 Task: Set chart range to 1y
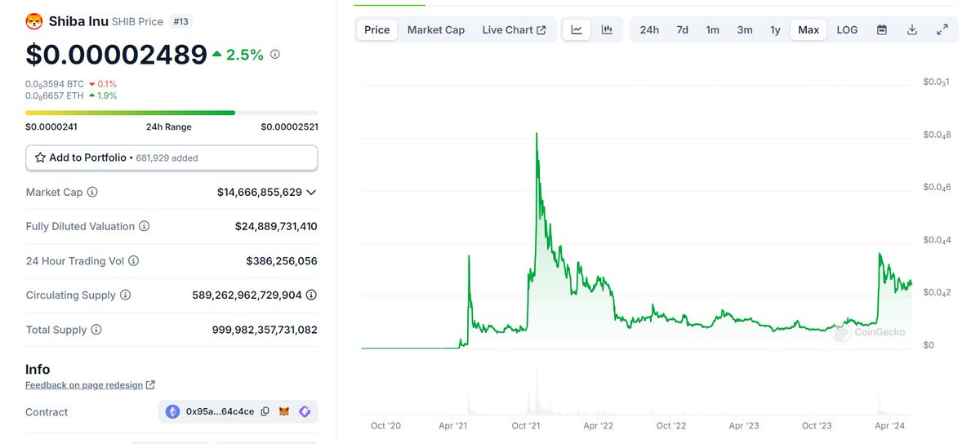(775, 30)
